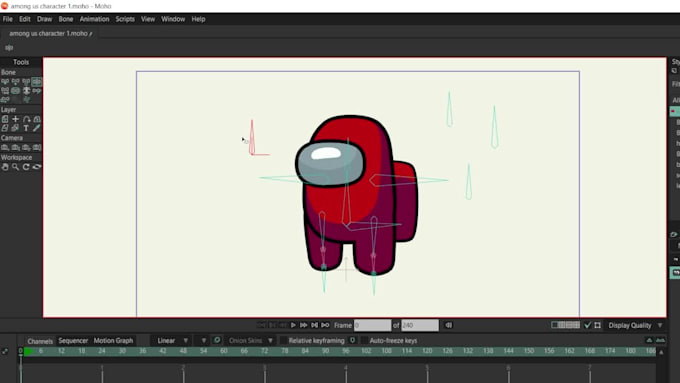Open the Scripts menu
This screenshot has width=680, height=383.
click(x=125, y=19)
